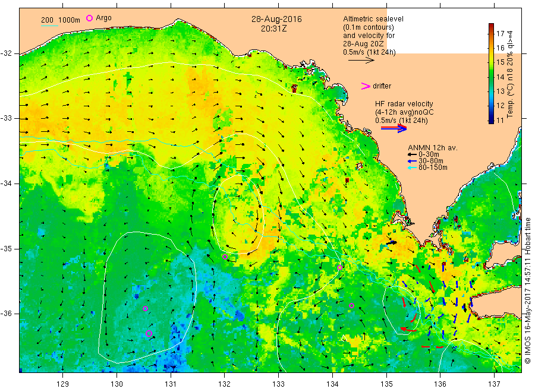Click the magenta Argo circle in the legend
535x392 pixels.
click(89, 18)
